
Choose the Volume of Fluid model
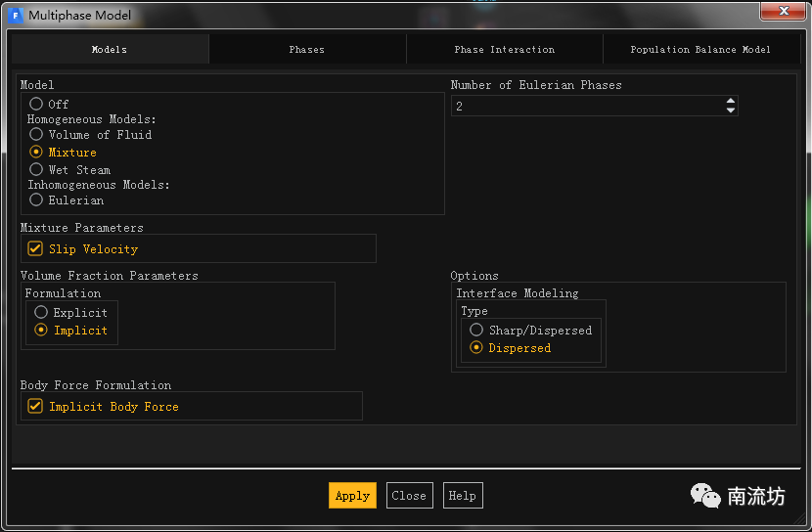36,134
